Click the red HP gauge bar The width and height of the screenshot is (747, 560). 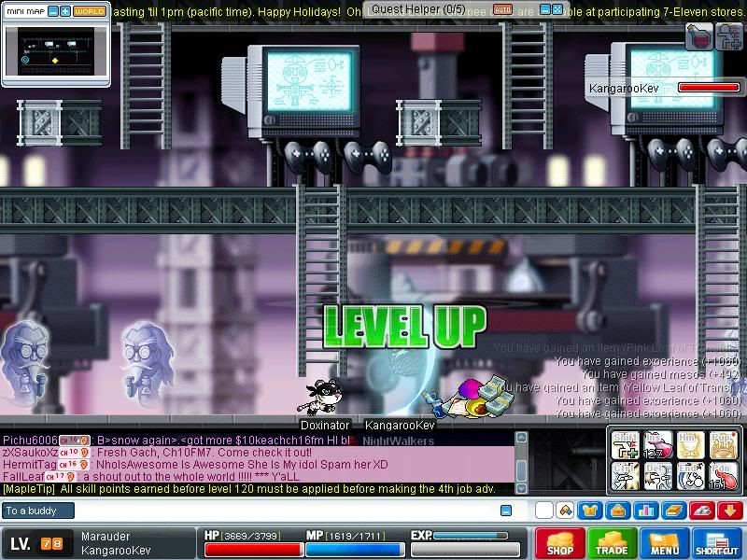click(254, 550)
